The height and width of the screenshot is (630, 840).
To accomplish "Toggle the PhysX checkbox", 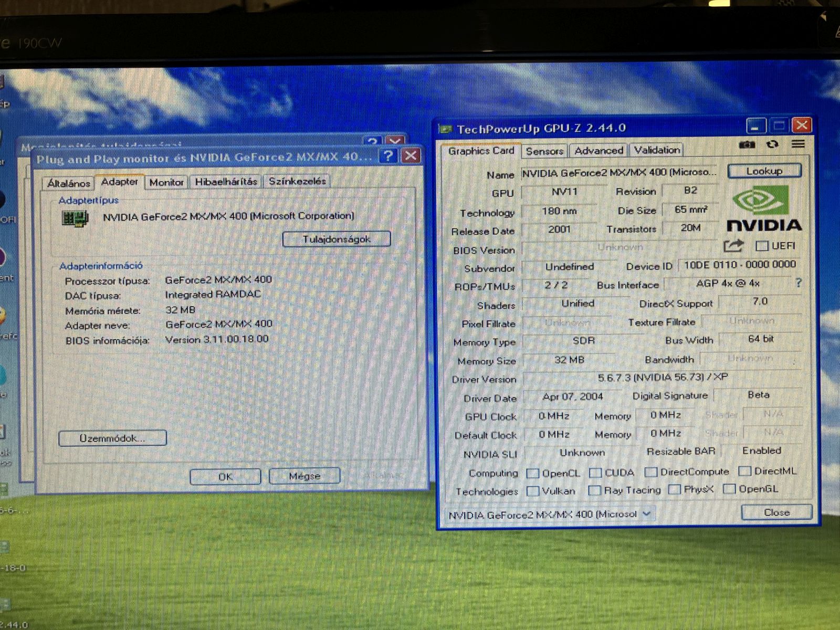I will click(675, 490).
